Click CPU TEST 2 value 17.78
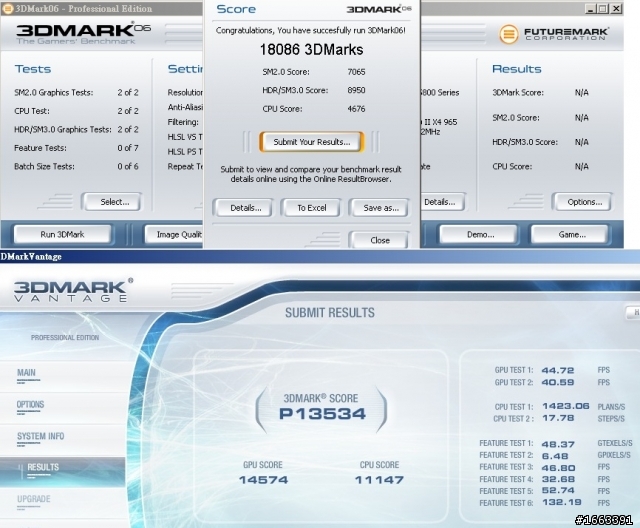 [558, 418]
